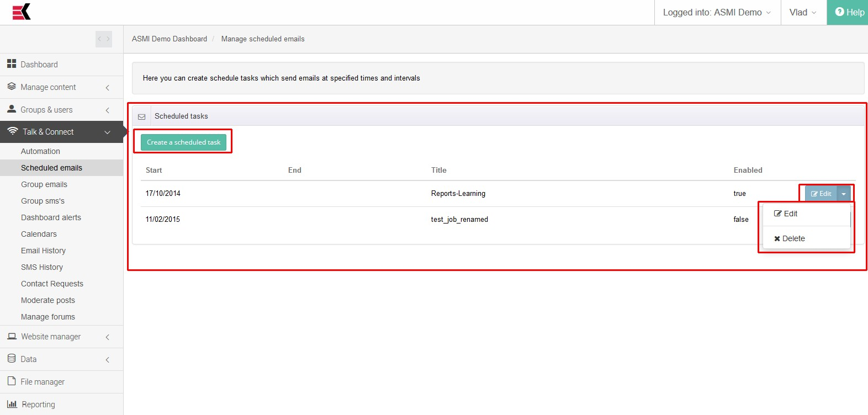Image resolution: width=868 pixels, height=415 pixels.
Task: Click the red K logo
Action: coord(22,12)
